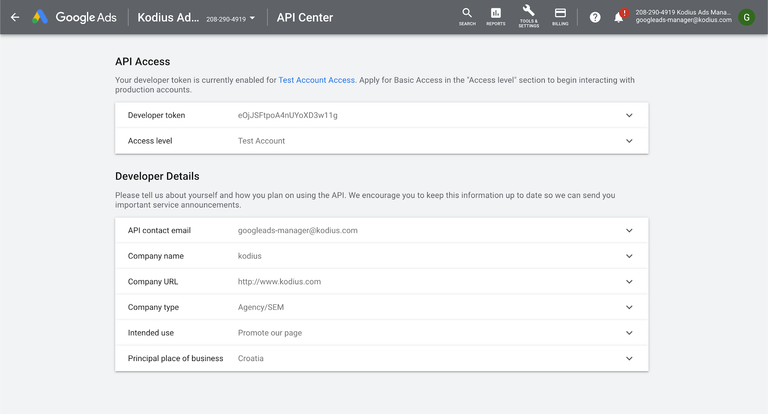Click the developer token value text

point(288,115)
